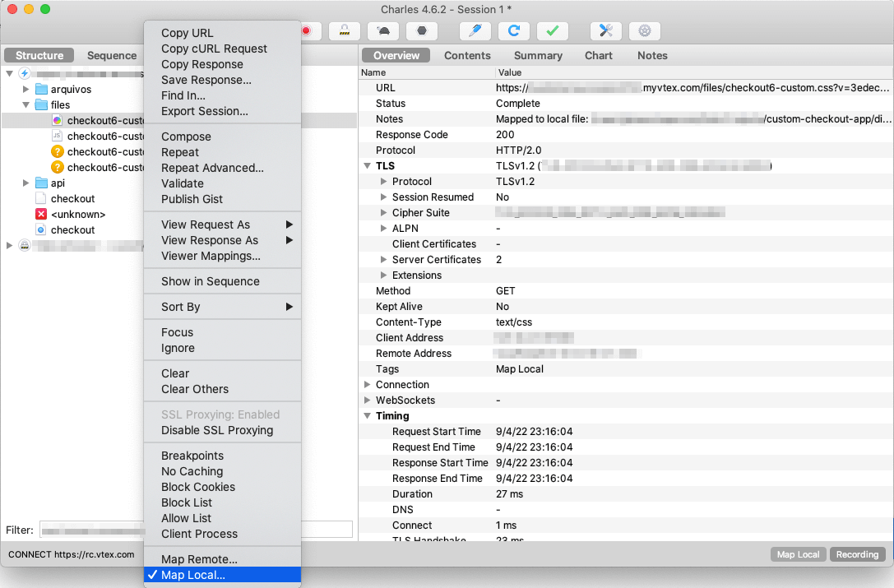Toggle Block Cookies option
The image size is (894, 588).
pos(222,487)
